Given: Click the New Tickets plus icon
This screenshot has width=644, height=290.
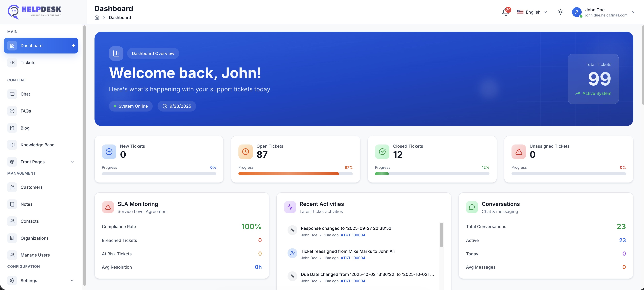Looking at the screenshot, I should tap(109, 152).
